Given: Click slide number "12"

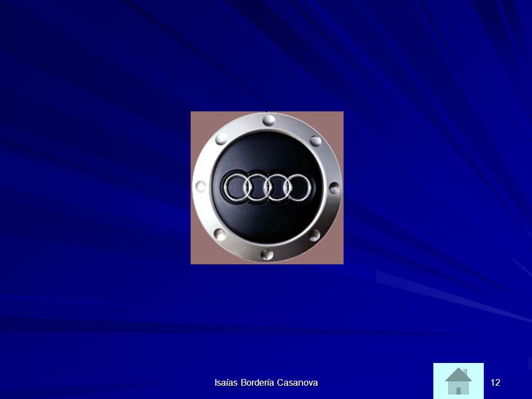Looking at the screenshot, I should click(x=495, y=383).
